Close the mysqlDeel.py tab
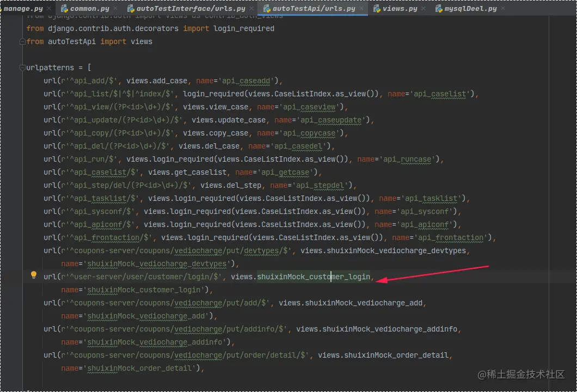Viewport: 577px width, 392px height. [x=503, y=8]
